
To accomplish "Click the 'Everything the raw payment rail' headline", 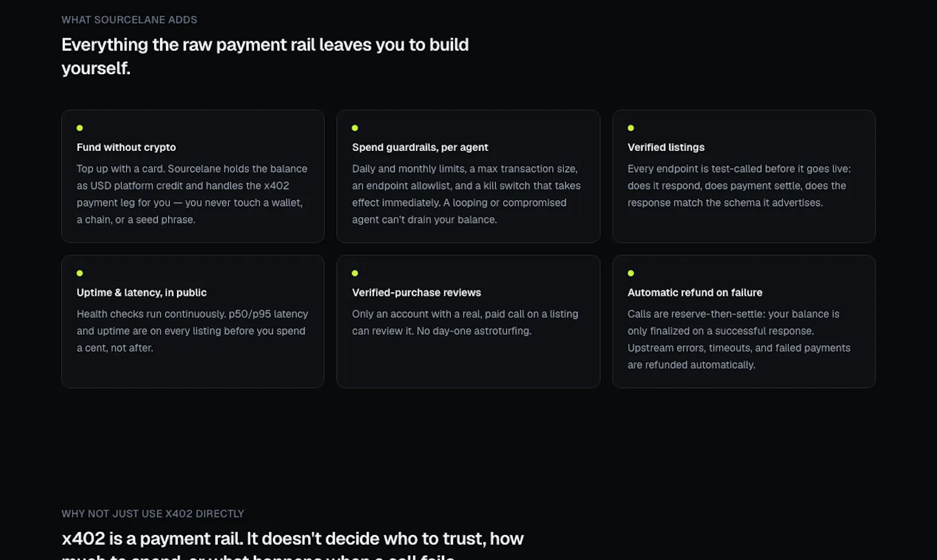I will [x=265, y=56].
